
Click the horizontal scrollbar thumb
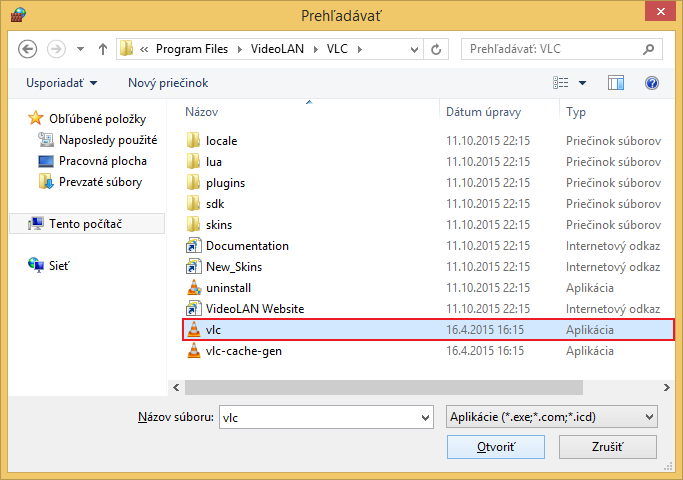[384, 387]
